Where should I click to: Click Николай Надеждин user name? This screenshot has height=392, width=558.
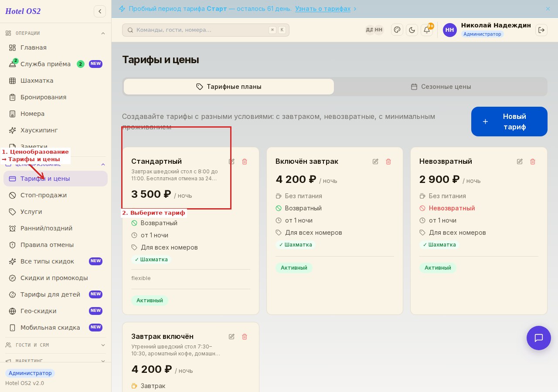(496, 25)
